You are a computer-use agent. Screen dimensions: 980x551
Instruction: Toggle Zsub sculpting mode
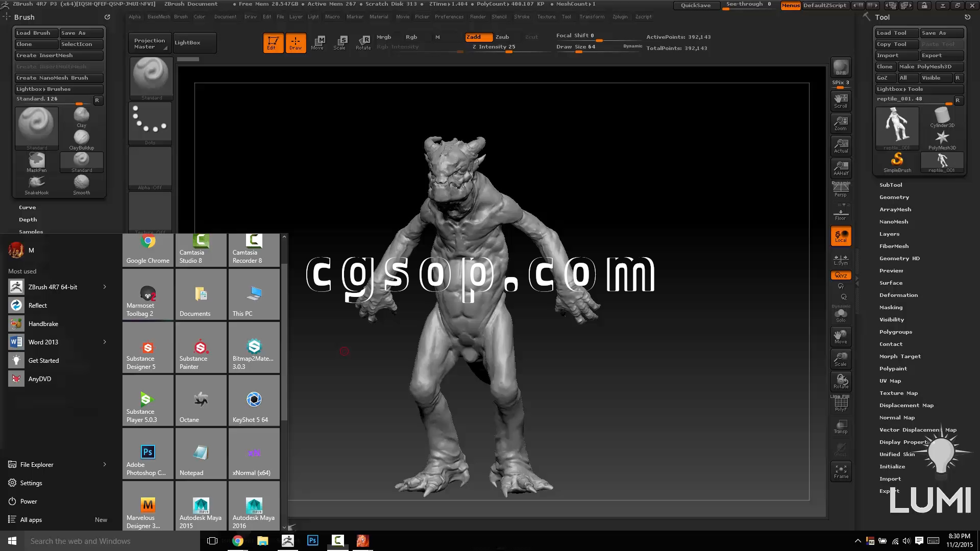[x=502, y=37]
